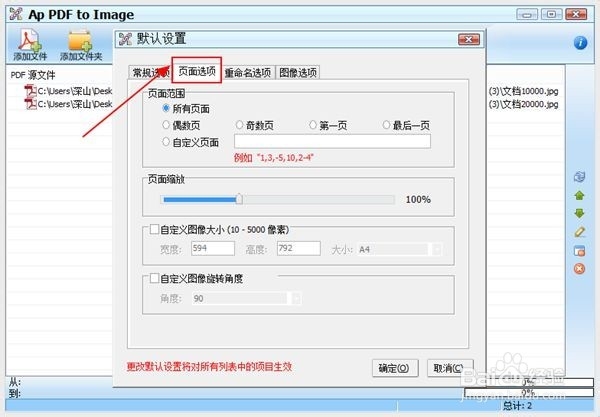Click the PDF 源文件 column header
600x417 pixels.
(33, 75)
